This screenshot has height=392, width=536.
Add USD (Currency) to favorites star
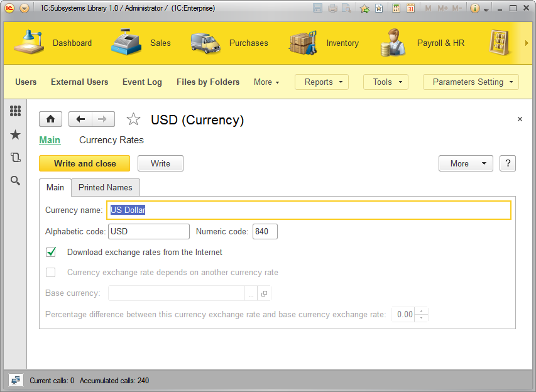133,119
